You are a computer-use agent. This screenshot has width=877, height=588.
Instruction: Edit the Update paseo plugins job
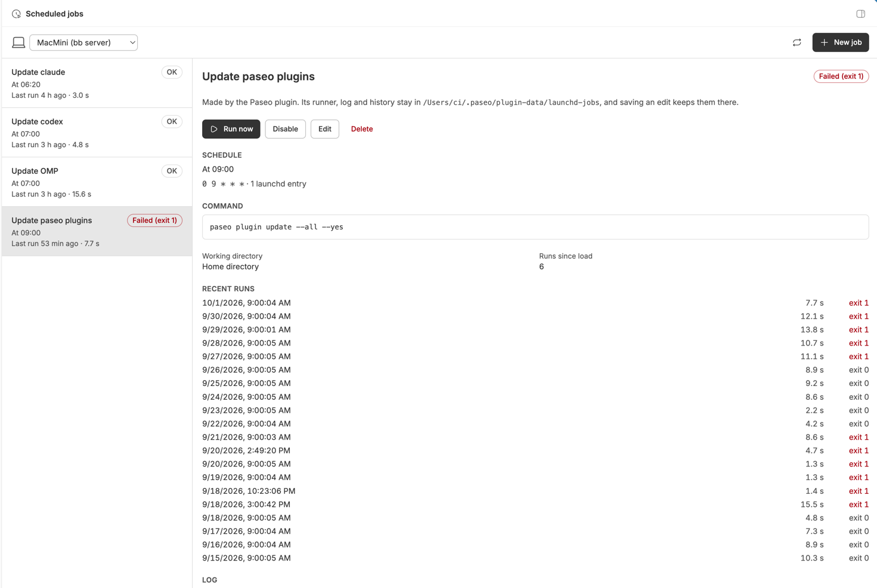[x=324, y=129]
